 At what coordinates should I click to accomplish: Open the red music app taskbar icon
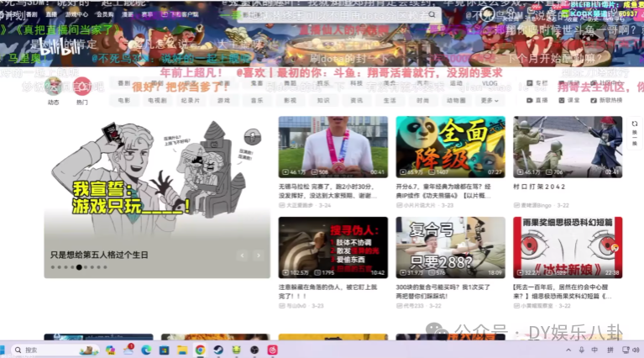[273, 350]
